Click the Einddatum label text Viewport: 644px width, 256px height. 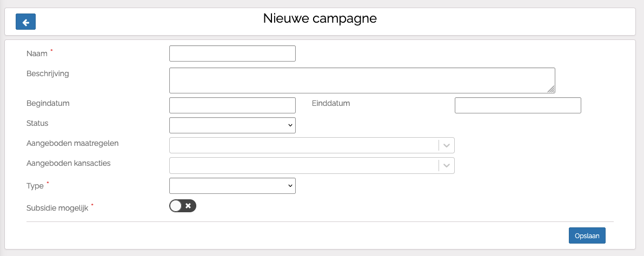[331, 103]
